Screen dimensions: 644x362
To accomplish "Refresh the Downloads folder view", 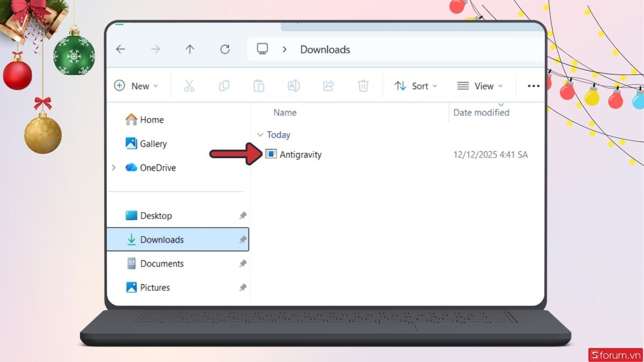I will click(225, 49).
